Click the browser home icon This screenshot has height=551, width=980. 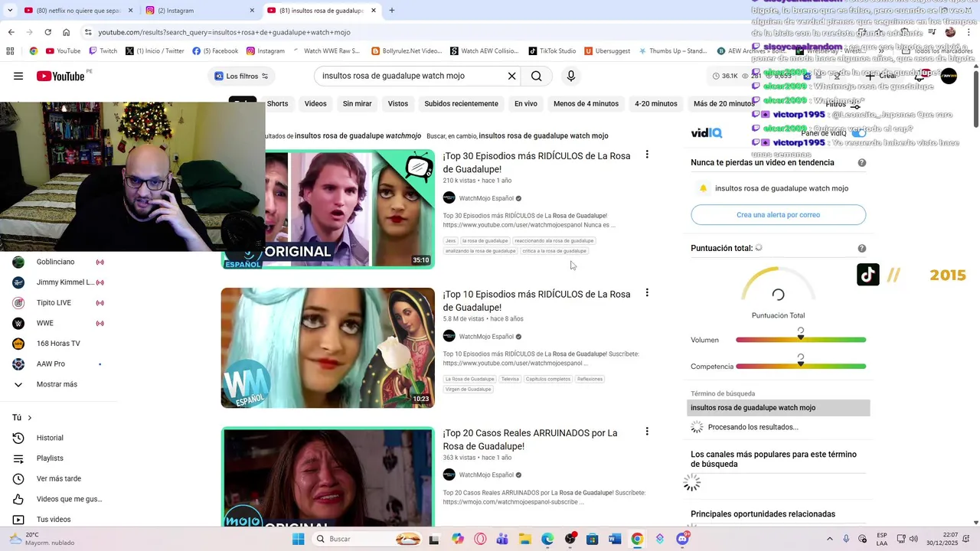coord(67,32)
